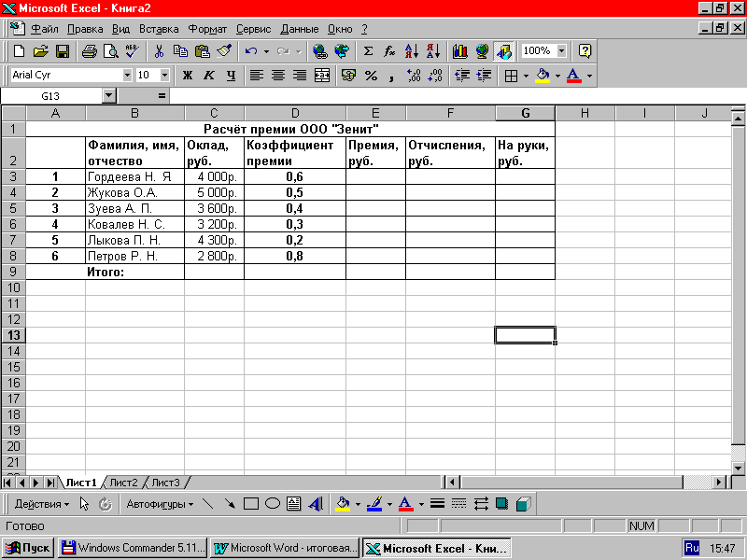Insert hyperlink globe icon
Viewport: 747px width, 560px height.
[319, 51]
